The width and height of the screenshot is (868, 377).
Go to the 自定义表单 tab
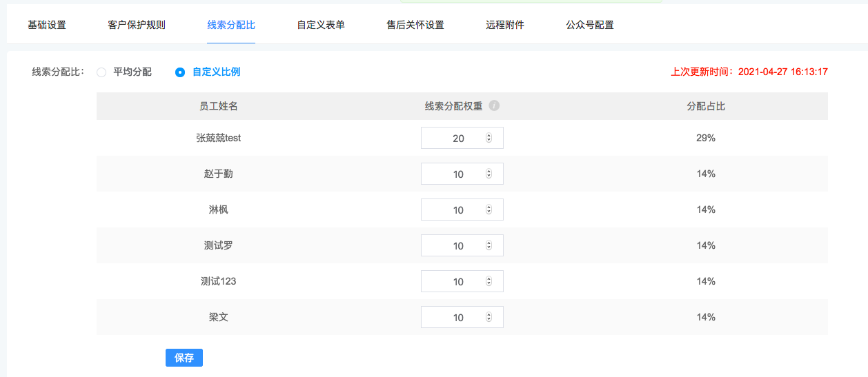coord(321,25)
